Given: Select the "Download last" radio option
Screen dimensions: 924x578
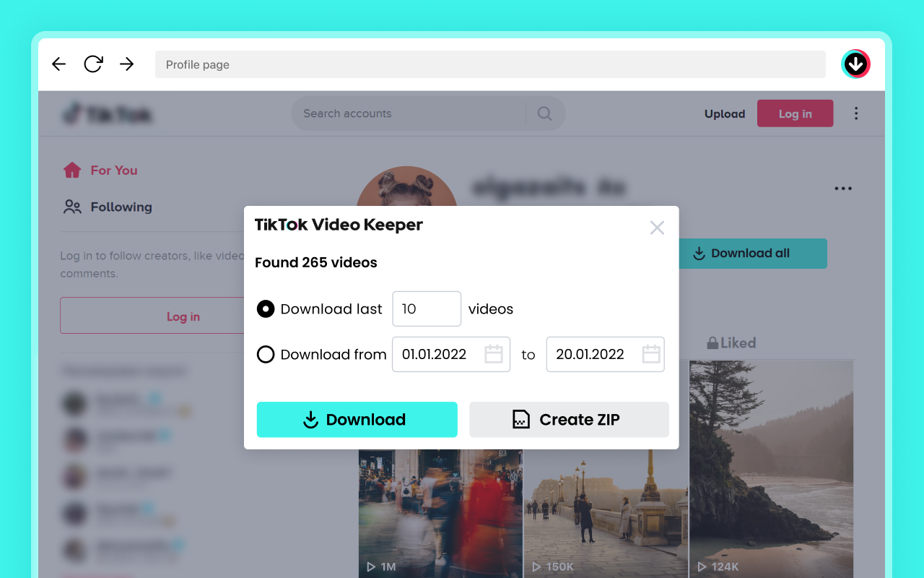Looking at the screenshot, I should 266,309.
